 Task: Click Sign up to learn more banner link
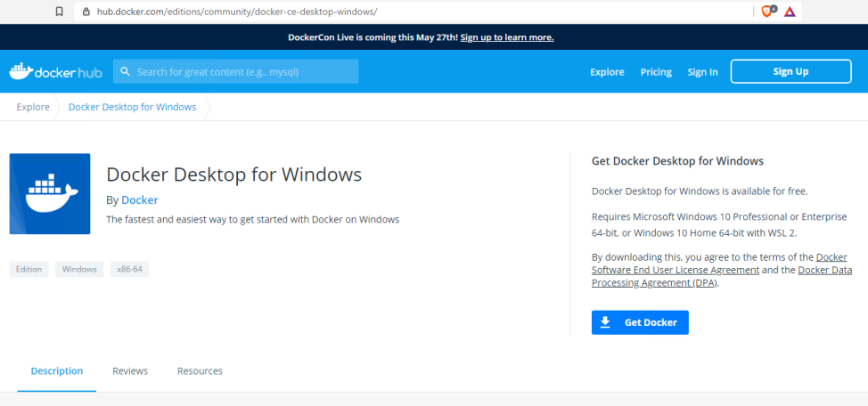point(507,37)
